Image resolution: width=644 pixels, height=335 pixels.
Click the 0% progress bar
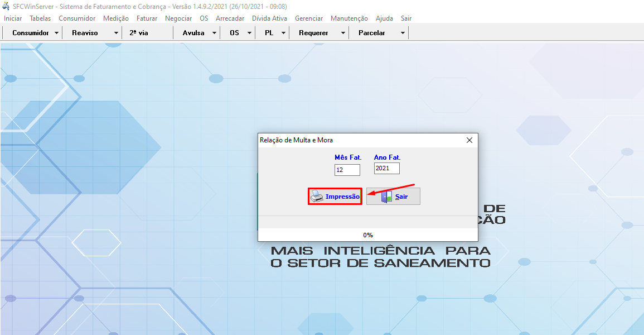(x=367, y=235)
